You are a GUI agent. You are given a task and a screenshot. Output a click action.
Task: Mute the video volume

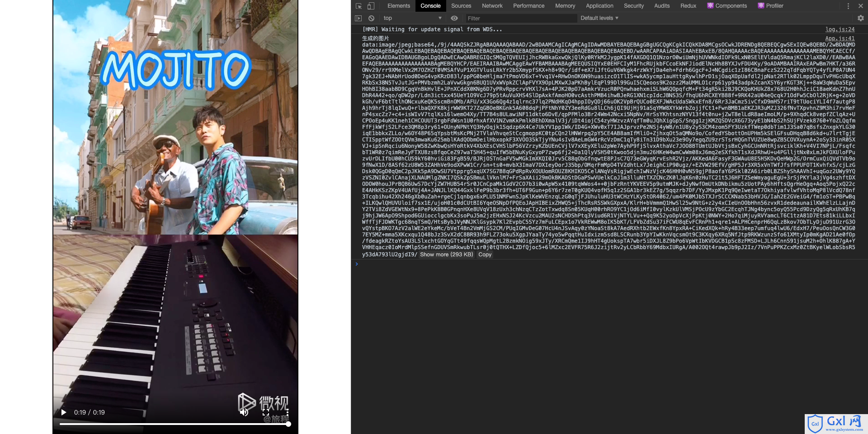tap(244, 412)
